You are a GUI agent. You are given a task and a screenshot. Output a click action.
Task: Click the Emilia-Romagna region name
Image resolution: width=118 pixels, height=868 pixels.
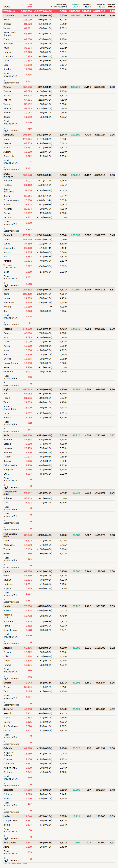(x=9, y=175)
